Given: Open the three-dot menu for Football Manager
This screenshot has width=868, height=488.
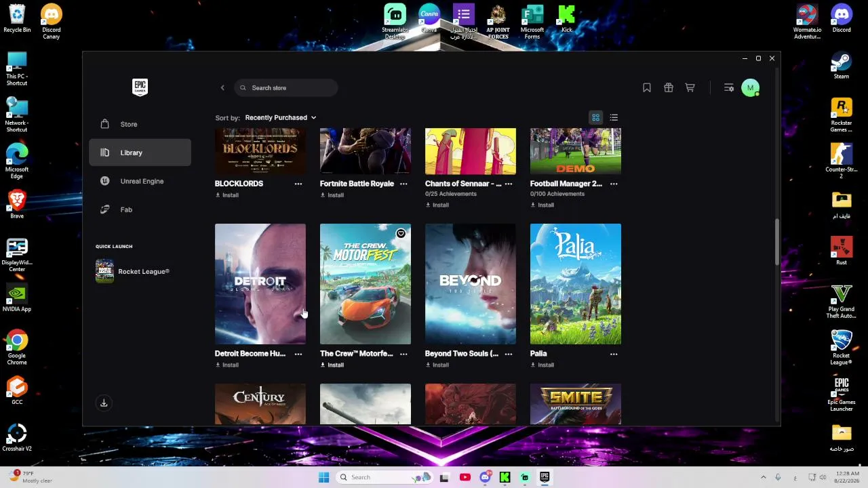Looking at the screenshot, I should pos(614,184).
